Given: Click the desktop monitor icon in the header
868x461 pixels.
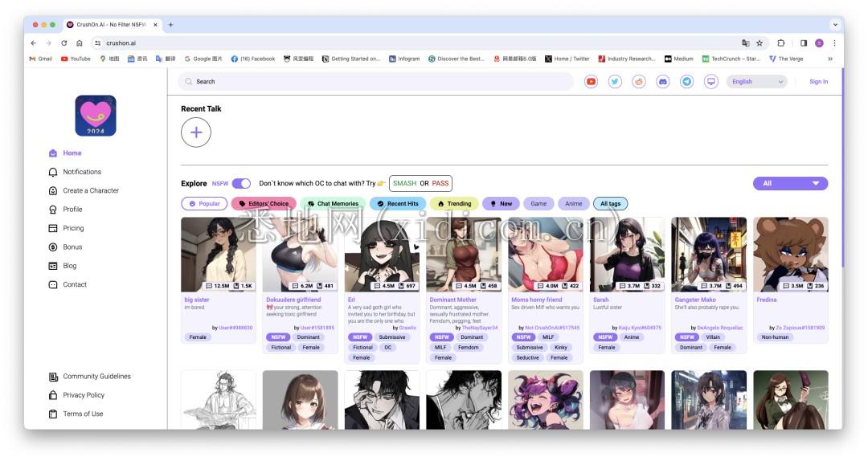Looking at the screenshot, I should (x=711, y=81).
